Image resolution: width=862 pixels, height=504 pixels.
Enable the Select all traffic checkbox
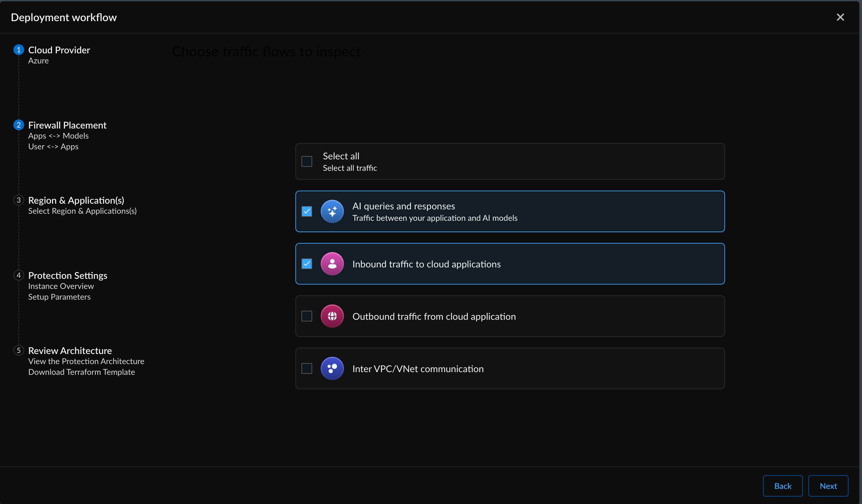(x=307, y=161)
